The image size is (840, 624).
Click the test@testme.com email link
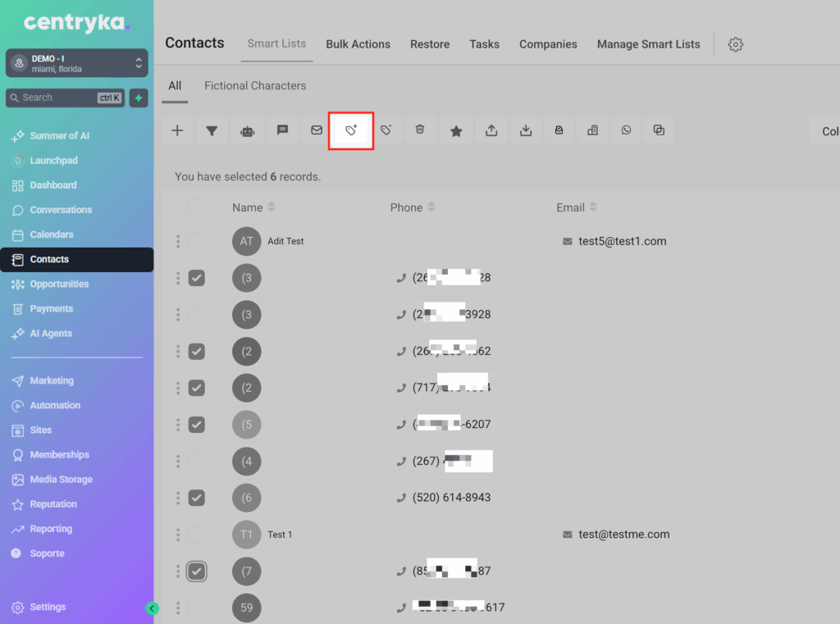(623, 535)
